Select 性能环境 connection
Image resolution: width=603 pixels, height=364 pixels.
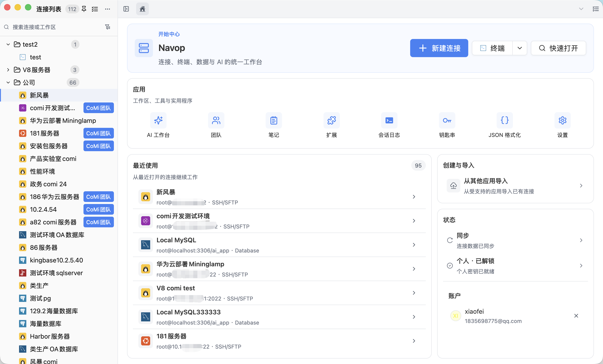click(x=59, y=172)
